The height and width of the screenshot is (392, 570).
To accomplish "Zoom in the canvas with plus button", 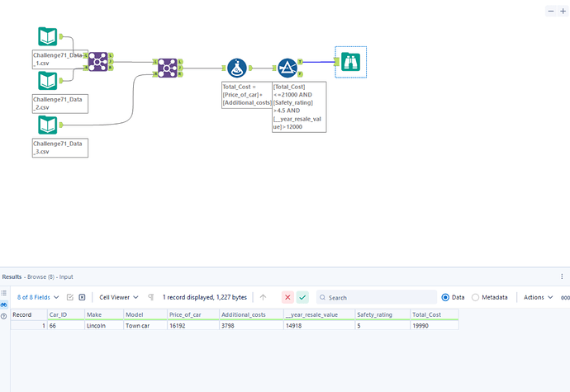I will pos(563,11).
